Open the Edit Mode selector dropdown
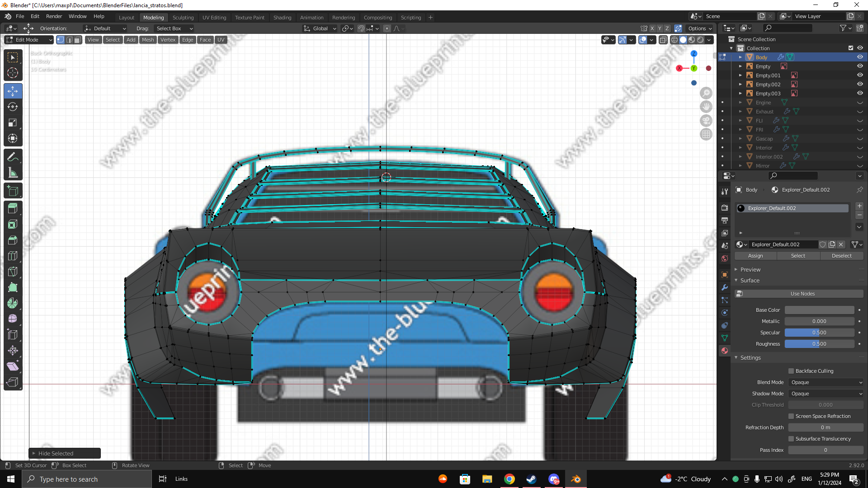 (29, 40)
